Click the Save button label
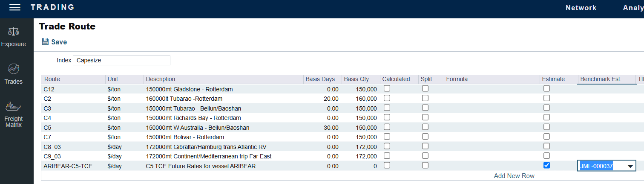 point(59,42)
